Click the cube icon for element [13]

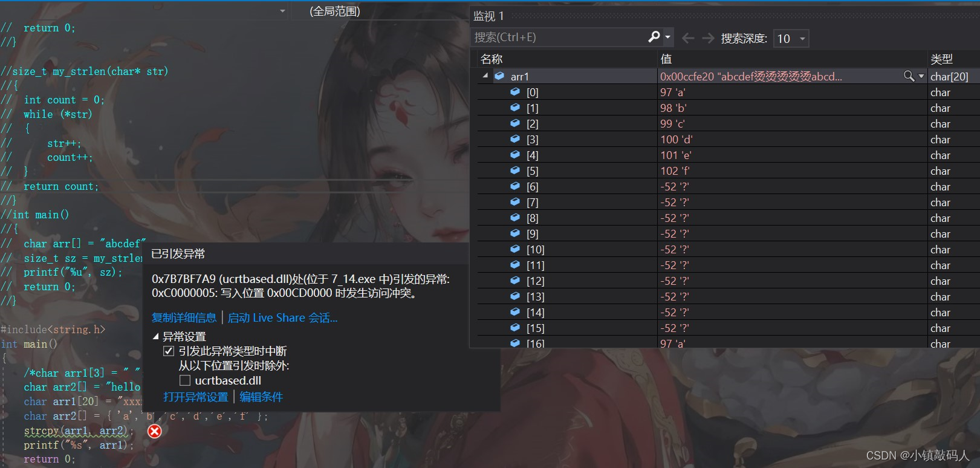[515, 296]
